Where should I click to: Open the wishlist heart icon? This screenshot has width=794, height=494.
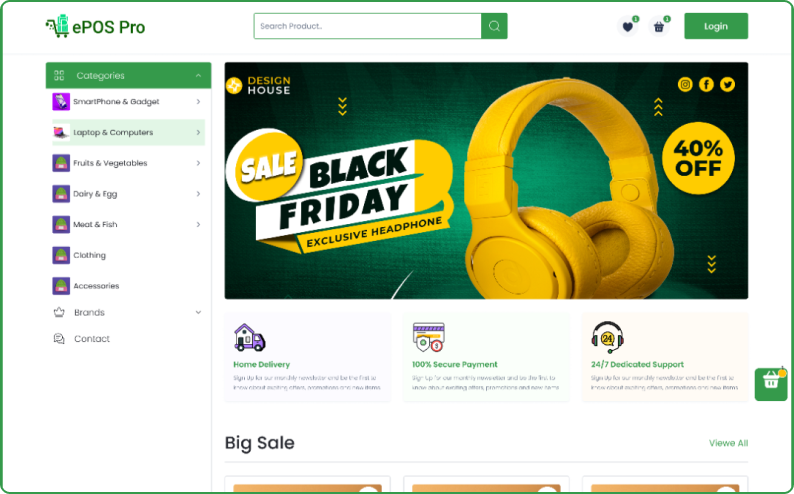(627, 26)
